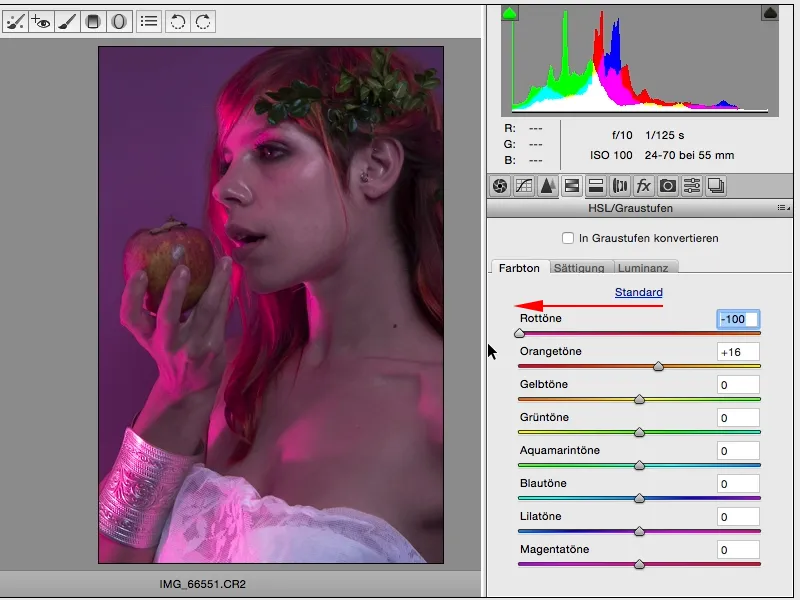Rotate image counterclockwise
This screenshot has height=600, width=800.
tap(178, 21)
